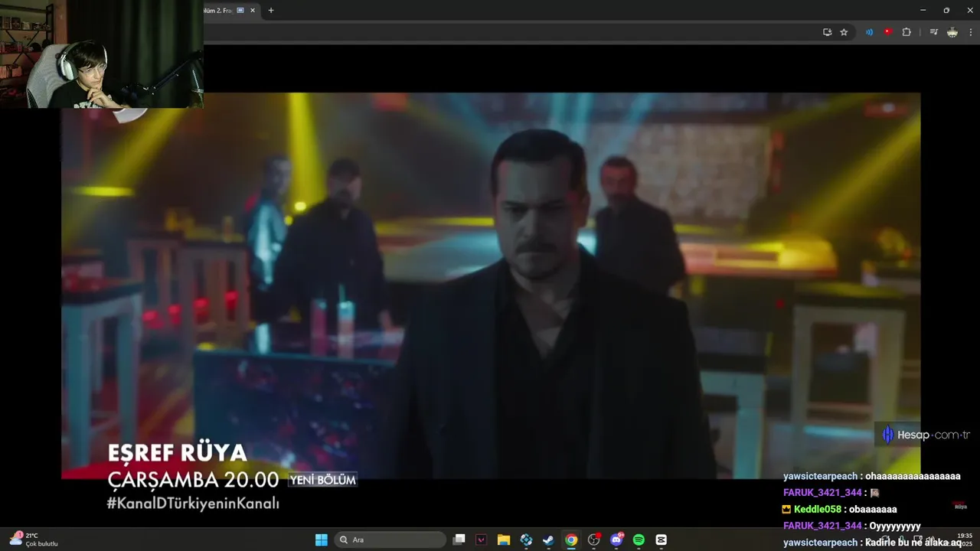
Task: Open the weather widget showing 21°C
Action: [34, 540]
